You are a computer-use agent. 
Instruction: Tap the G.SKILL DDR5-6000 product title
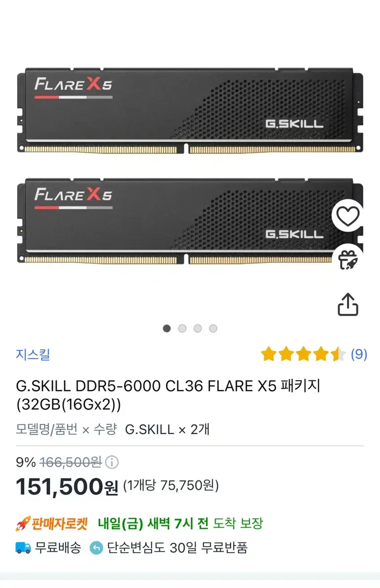[168, 396]
